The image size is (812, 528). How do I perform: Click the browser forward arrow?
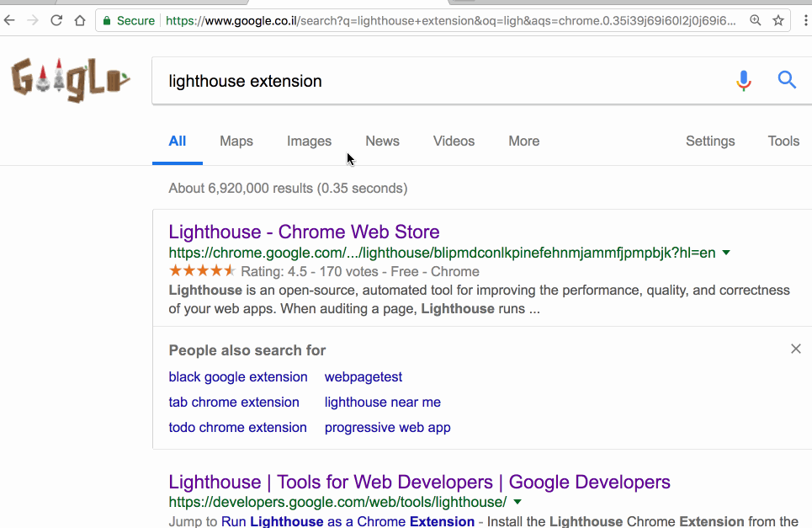tap(33, 21)
